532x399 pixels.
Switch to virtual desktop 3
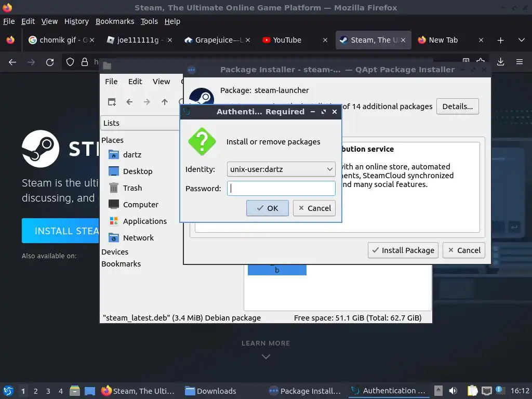pyautogui.click(x=48, y=391)
